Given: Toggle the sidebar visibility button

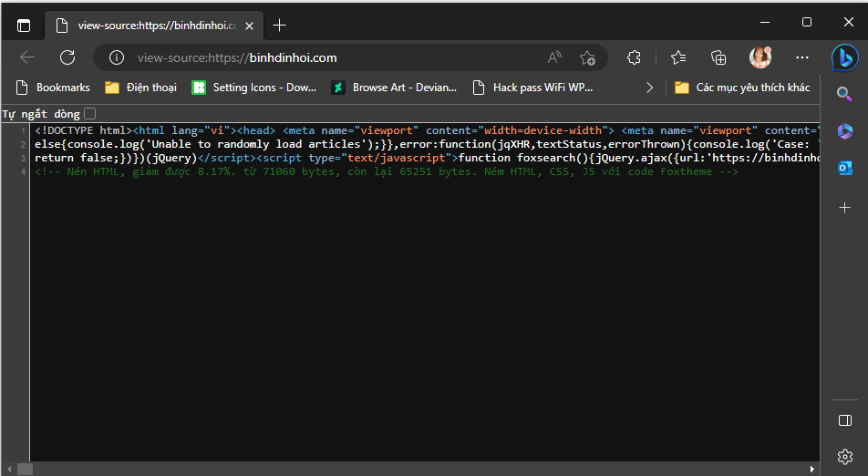Looking at the screenshot, I should point(844,420).
